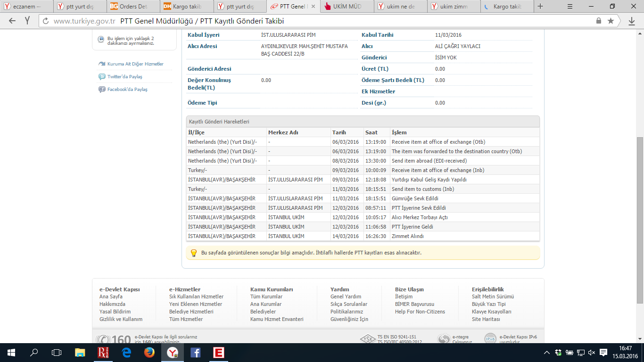644x362 pixels.
Task: Launch File Explorer from the taskbar
Action: 81,352
